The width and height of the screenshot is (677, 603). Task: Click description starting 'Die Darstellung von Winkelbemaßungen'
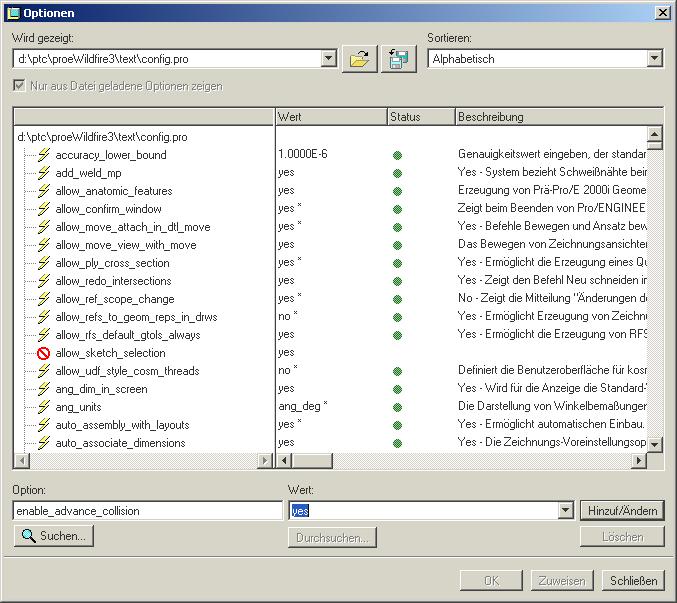pyautogui.click(x=552, y=406)
